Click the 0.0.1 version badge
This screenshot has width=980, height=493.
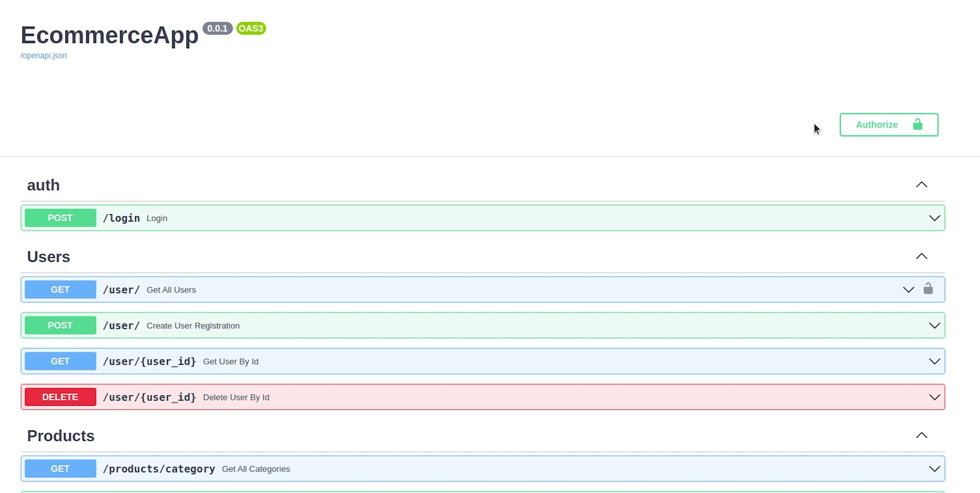click(x=217, y=29)
